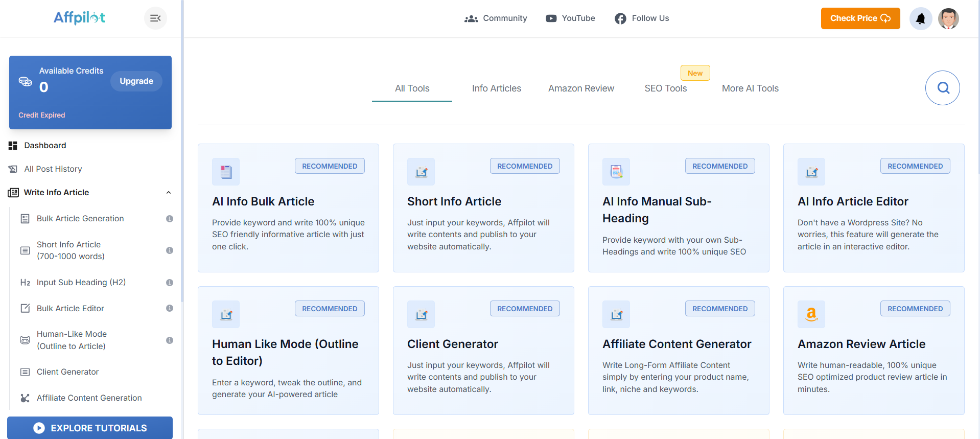Switch to the Amazon Review tab
This screenshot has width=980, height=439.
581,88
